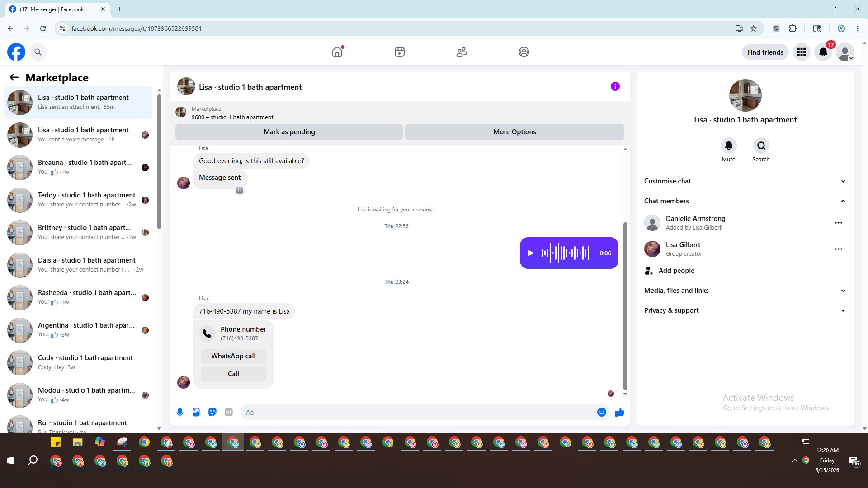Choose a GIF to send
This screenshot has width=868, height=488.
[x=229, y=412]
